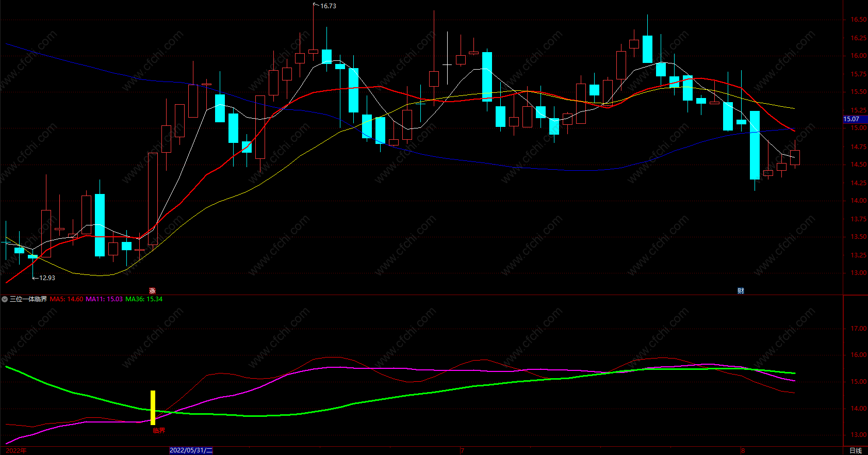
Task: Click the 14.00 indicator axis label
Action: click(858, 409)
